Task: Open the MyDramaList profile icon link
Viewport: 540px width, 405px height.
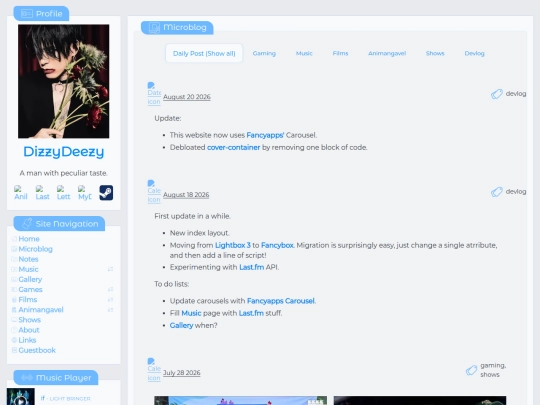Action: click(85, 193)
